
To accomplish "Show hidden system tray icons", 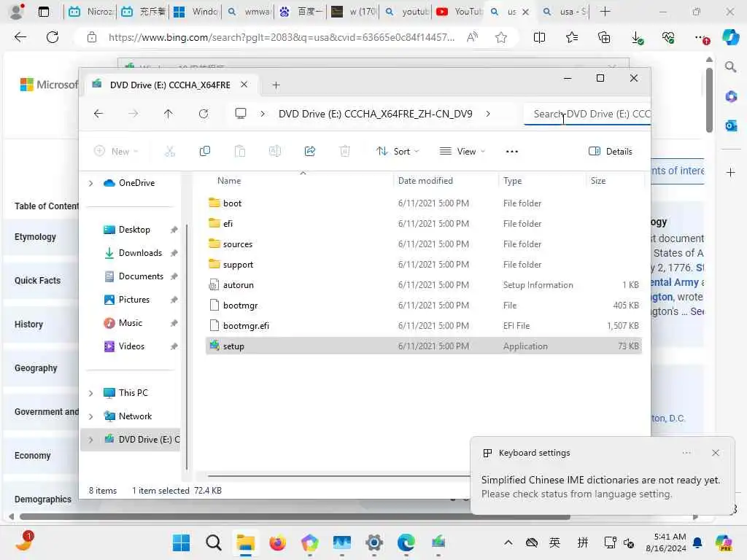I will coord(508,542).
